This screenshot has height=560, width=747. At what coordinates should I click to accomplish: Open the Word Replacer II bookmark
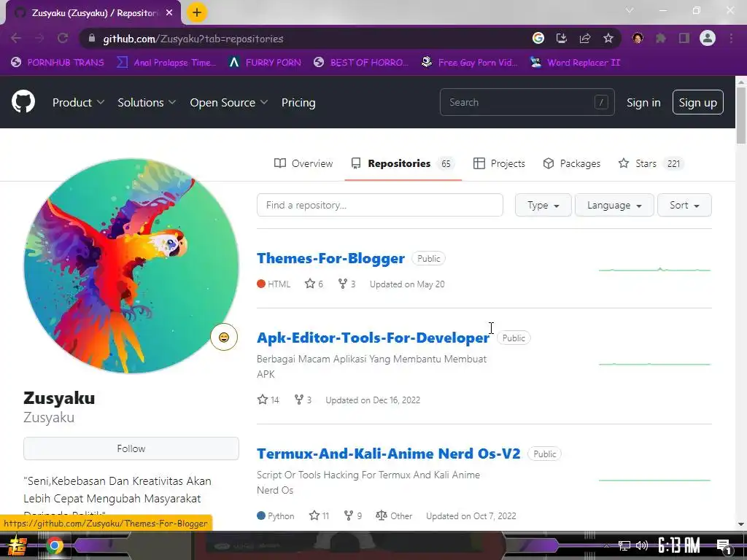[576, 63]
